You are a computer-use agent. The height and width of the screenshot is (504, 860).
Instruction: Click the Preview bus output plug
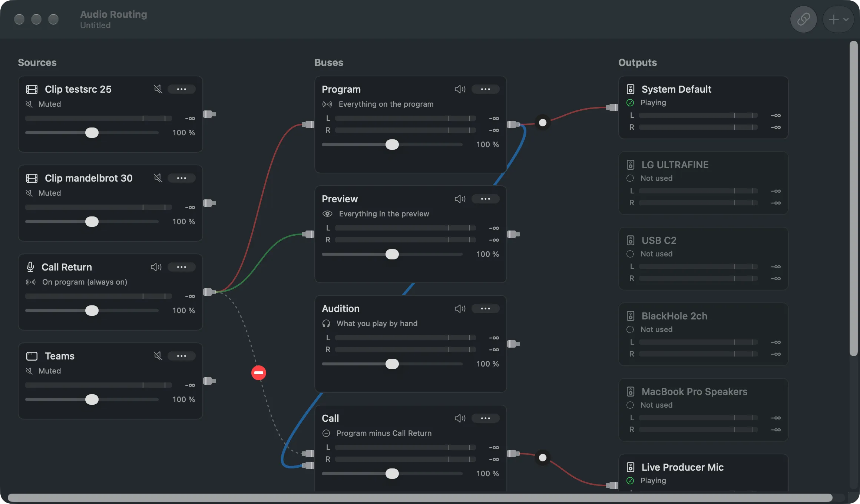pyautogui.click(x=513, y=234)
